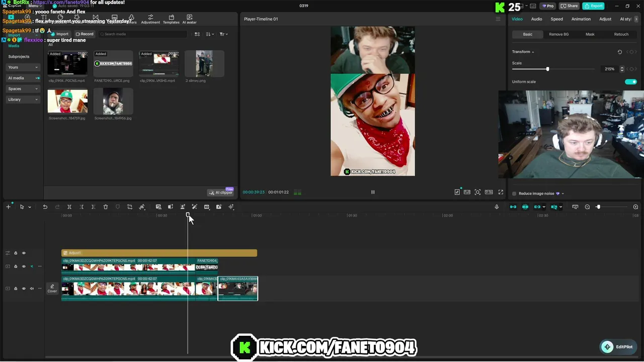This screenshot has height=362, width=644.
Task: Lock the main video track
Action: tap(16, 289)
